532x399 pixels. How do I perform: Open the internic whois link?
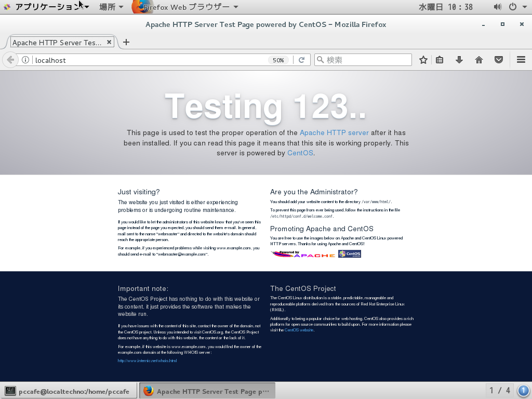tap(147, 361)
